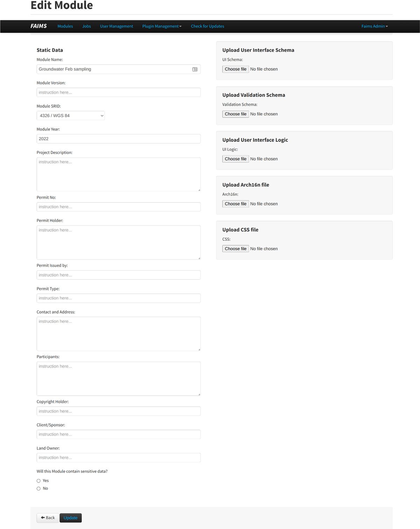420x529 pixels.
Task: Choose file for UI Schema
Action: 236,69
